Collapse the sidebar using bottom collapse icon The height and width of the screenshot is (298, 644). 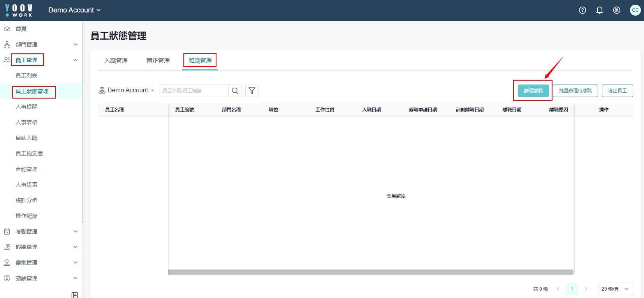tap(75, 295)
